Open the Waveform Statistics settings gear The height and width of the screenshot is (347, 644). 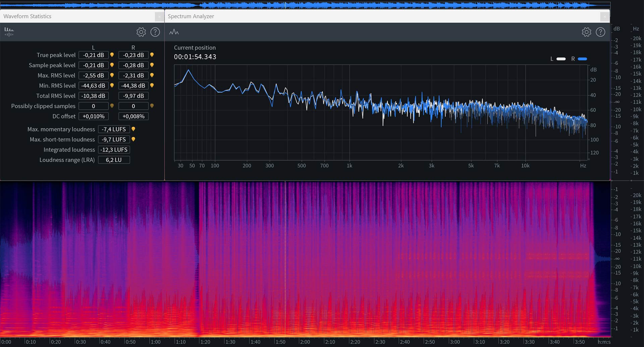(141, 32)
